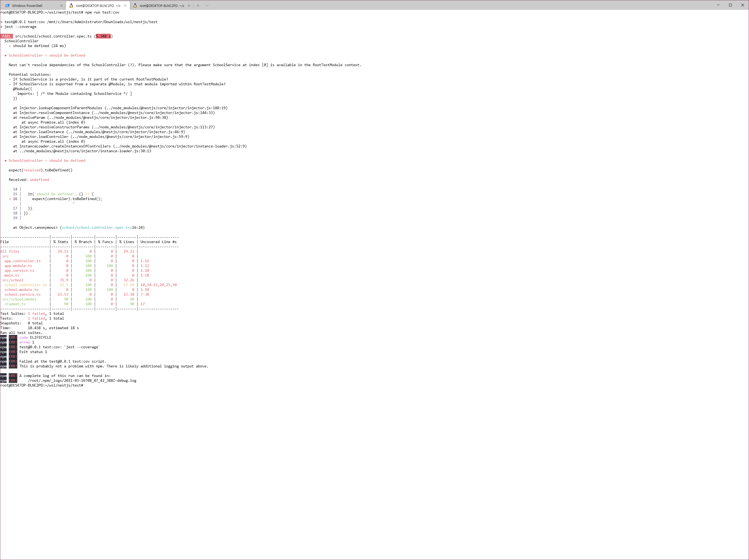Close the Windows PowerShell tab
The image size is (749, 560).
[x=61, y=5]
